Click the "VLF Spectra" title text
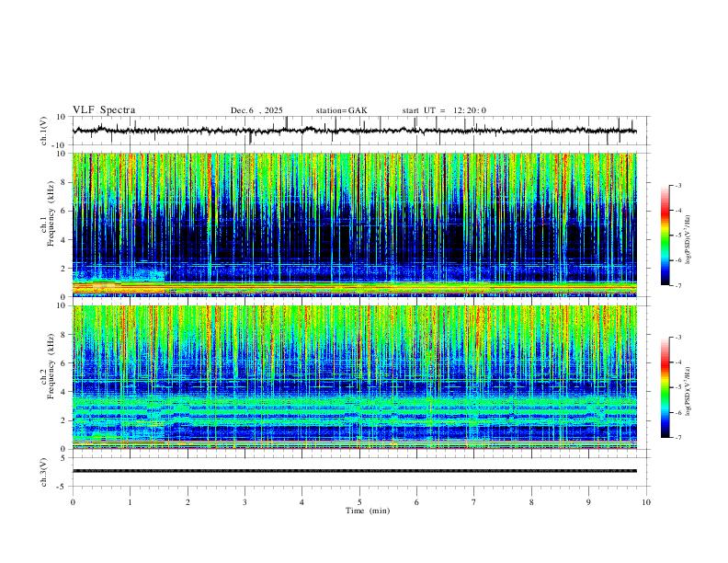The image size is (728, 563). click(104, 110)
